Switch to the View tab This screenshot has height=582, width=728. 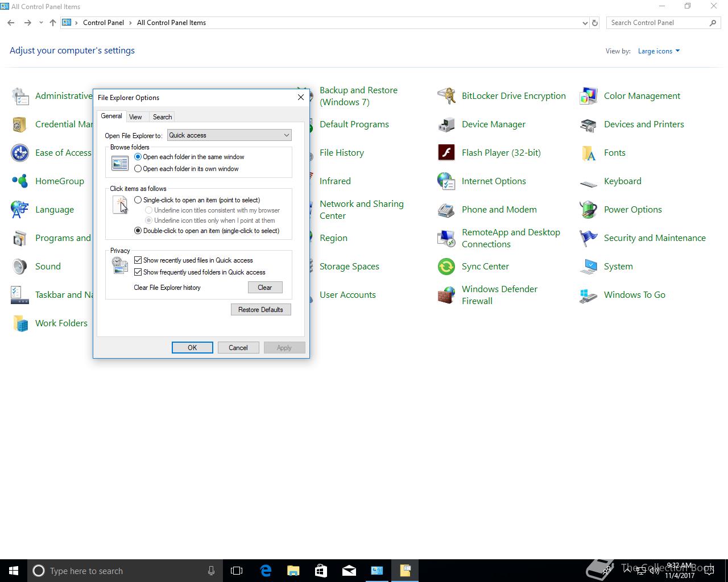pos(135,117)
